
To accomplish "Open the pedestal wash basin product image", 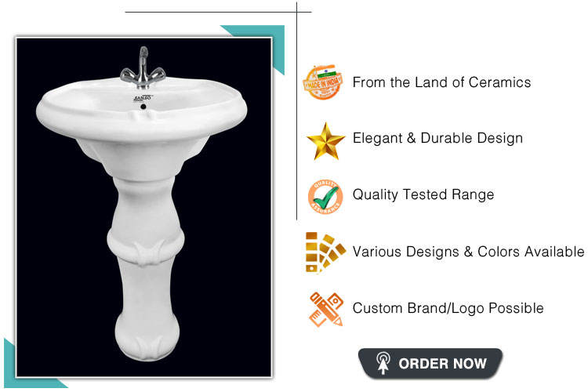I will click(143, 207).
